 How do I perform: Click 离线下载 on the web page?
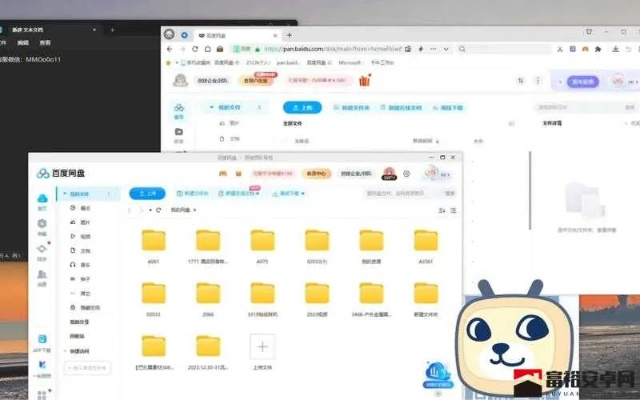coord(448,108)
